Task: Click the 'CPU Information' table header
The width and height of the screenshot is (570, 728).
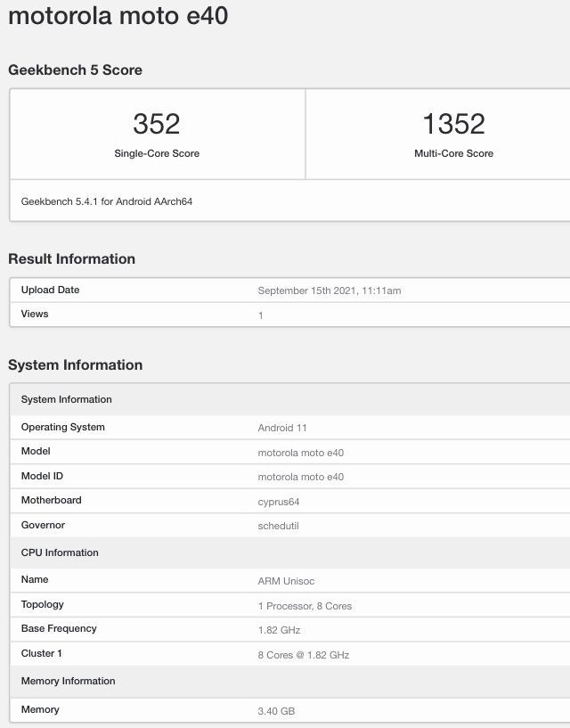Action: pos(289,552)
